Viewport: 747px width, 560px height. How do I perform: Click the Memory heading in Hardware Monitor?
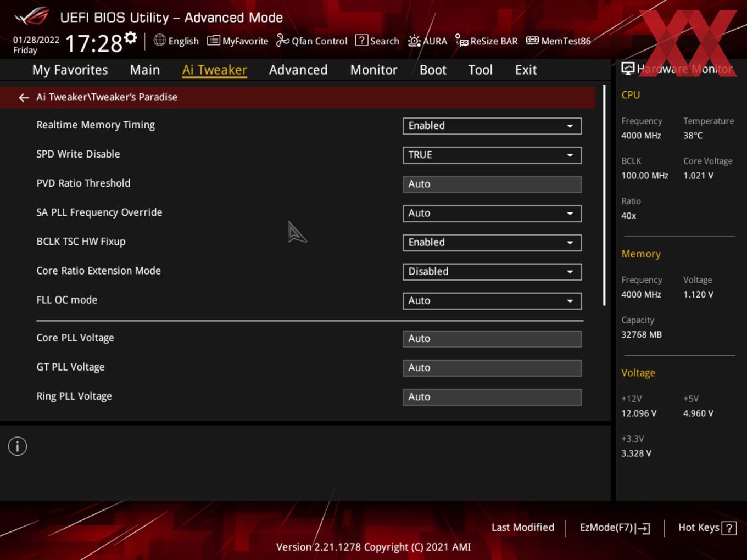641,254
